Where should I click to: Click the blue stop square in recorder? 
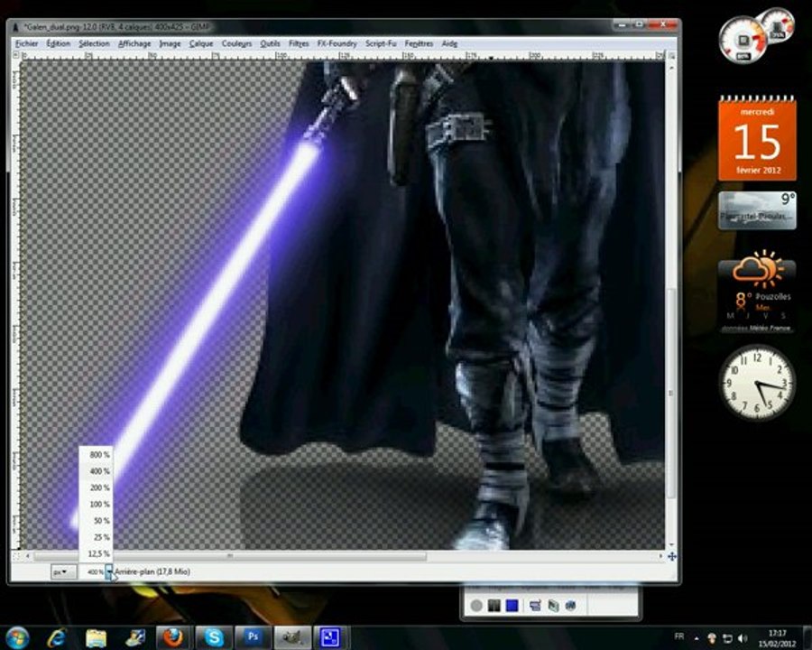(512, 606)
